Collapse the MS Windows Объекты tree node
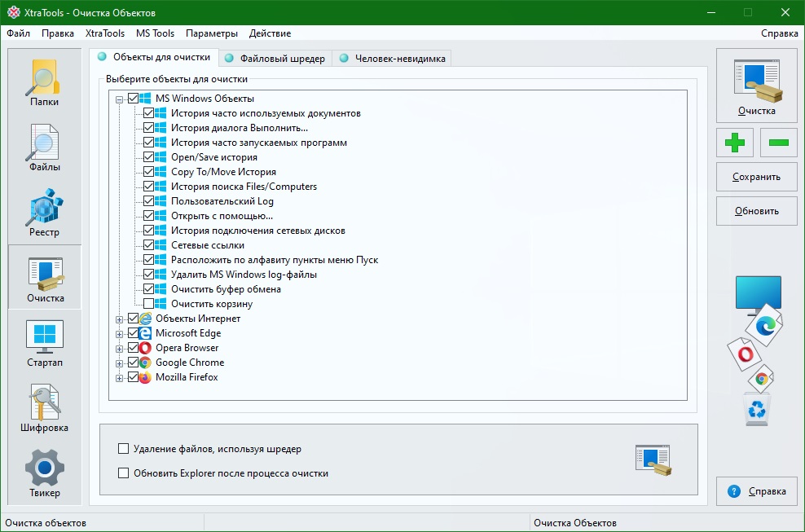The width and height of the screenshot is (805, 532). (120, 99)
